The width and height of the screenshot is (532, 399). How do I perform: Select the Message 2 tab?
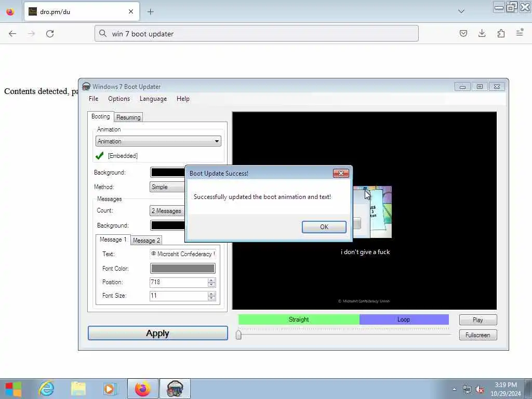146,241
